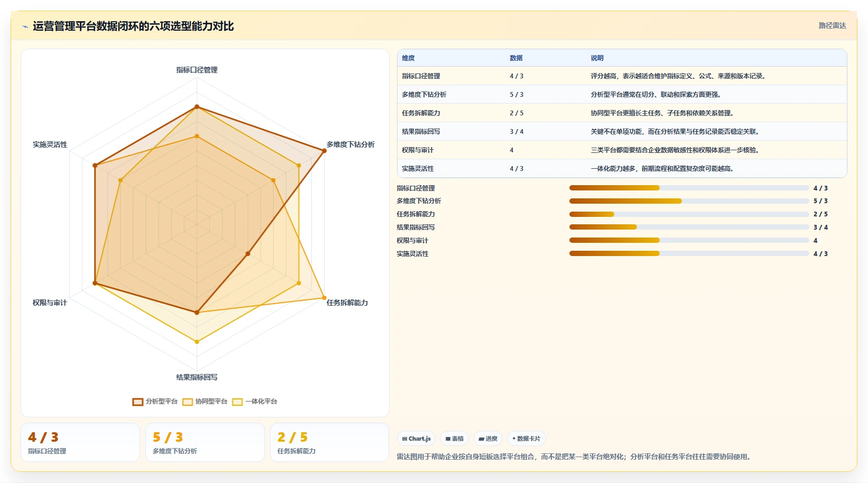Click the 指标口径管理 radar axis label
This screenshot has width=868, height=483.
(x=197, y=70)
